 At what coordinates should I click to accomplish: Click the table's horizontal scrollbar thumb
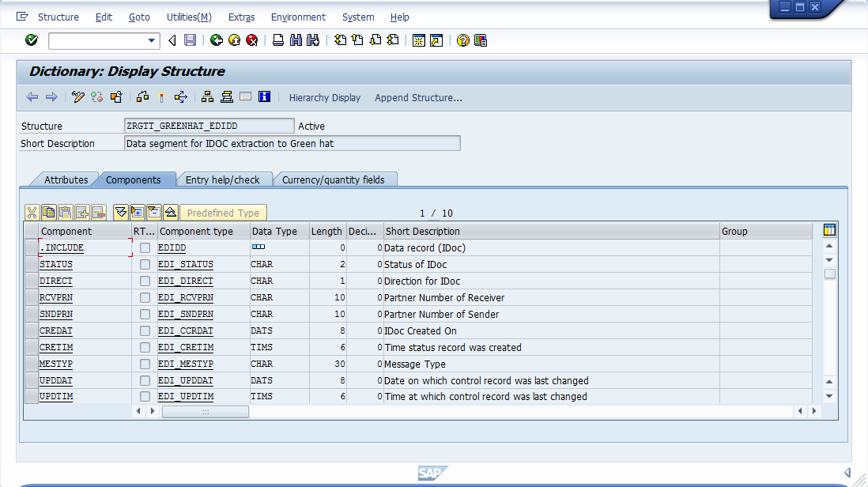205,412
